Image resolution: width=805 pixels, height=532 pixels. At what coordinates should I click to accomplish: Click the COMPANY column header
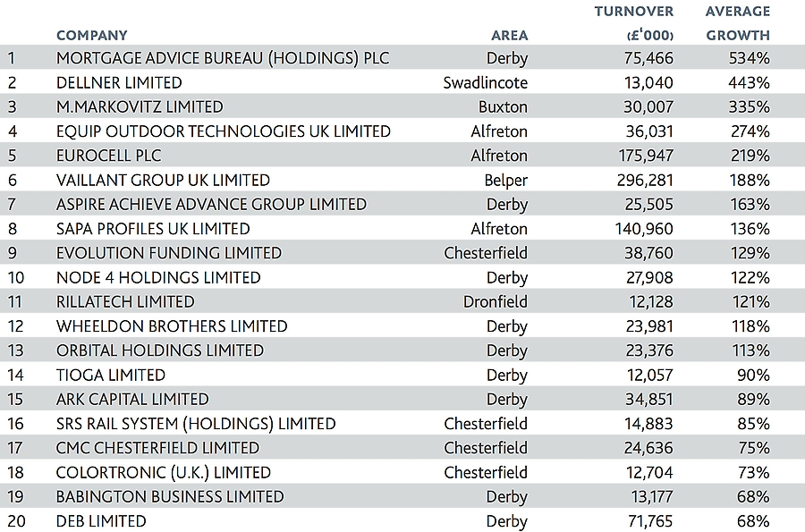click(x=92, y=36)
